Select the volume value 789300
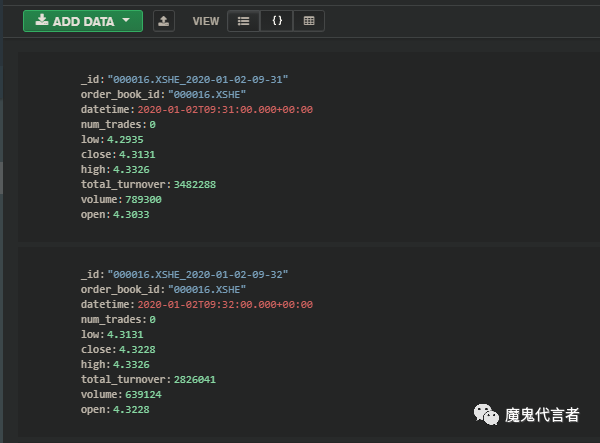 pyautogui.click(x=138, y=200)
